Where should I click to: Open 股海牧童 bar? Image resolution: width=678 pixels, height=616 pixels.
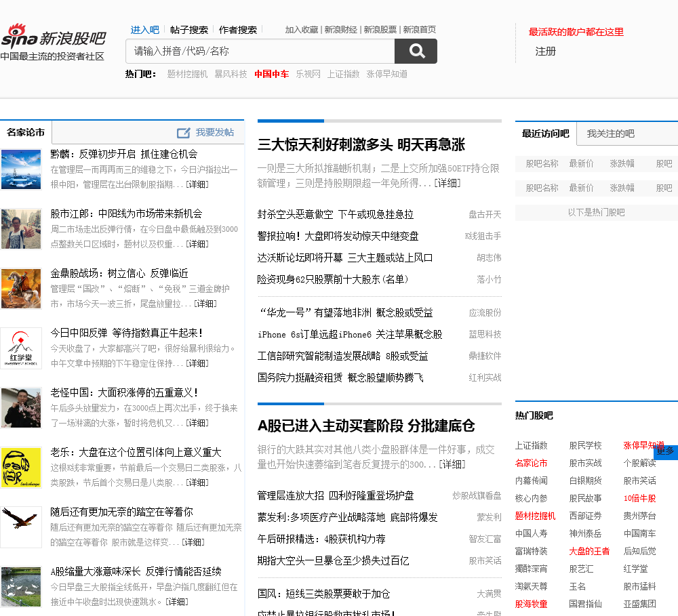point(532,604)
